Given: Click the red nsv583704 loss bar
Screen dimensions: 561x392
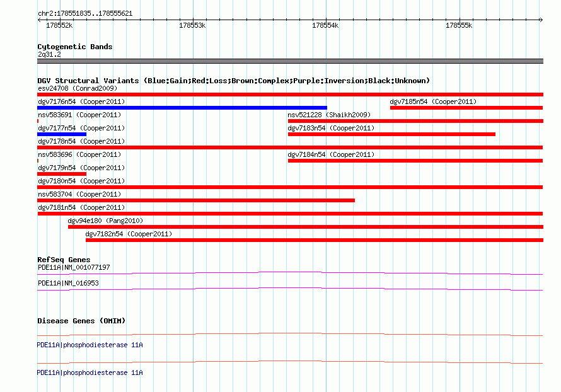Looking at the screenshot, I should click(196, 200).
